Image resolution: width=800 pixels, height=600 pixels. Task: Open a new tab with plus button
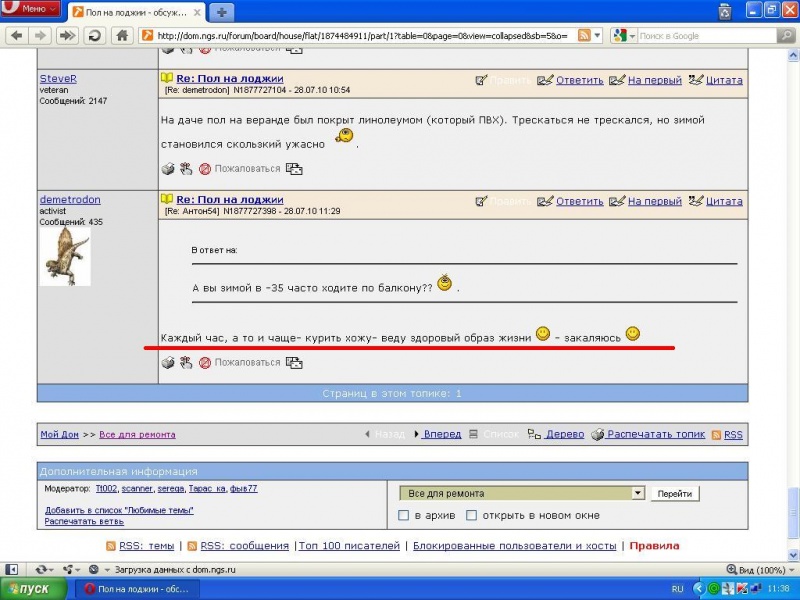click(x=221, y=12)
